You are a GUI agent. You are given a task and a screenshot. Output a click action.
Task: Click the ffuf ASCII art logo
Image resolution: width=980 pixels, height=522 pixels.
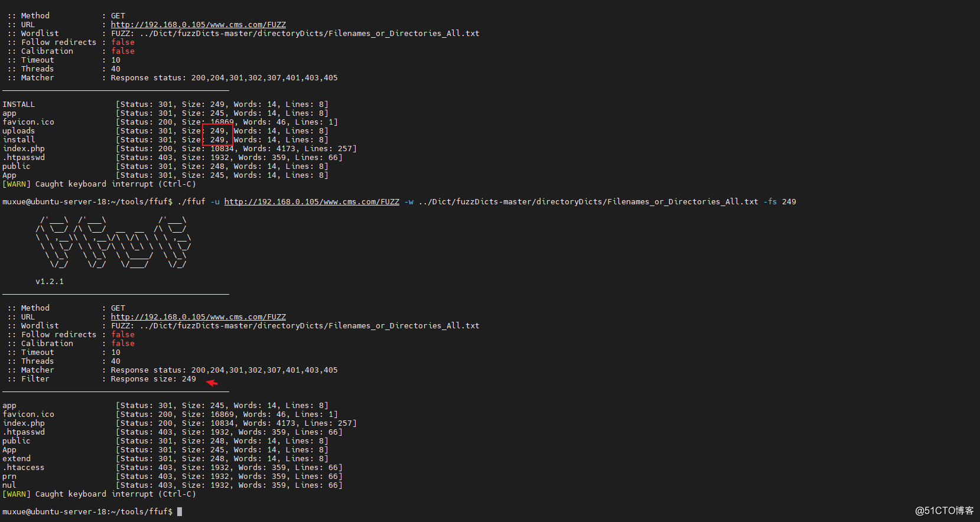(x=113, y=243)
